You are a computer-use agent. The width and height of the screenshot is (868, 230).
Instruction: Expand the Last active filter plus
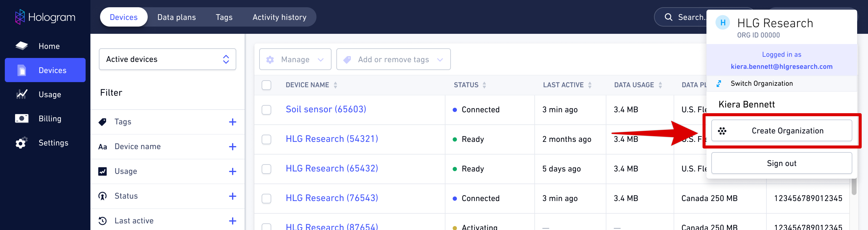[x=233, y=221]
